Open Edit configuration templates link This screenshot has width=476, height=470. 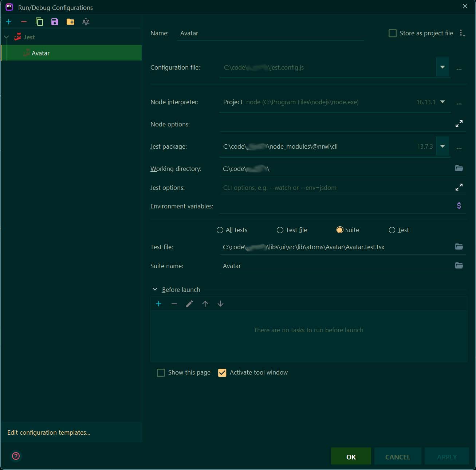click(x=49, y=432)
